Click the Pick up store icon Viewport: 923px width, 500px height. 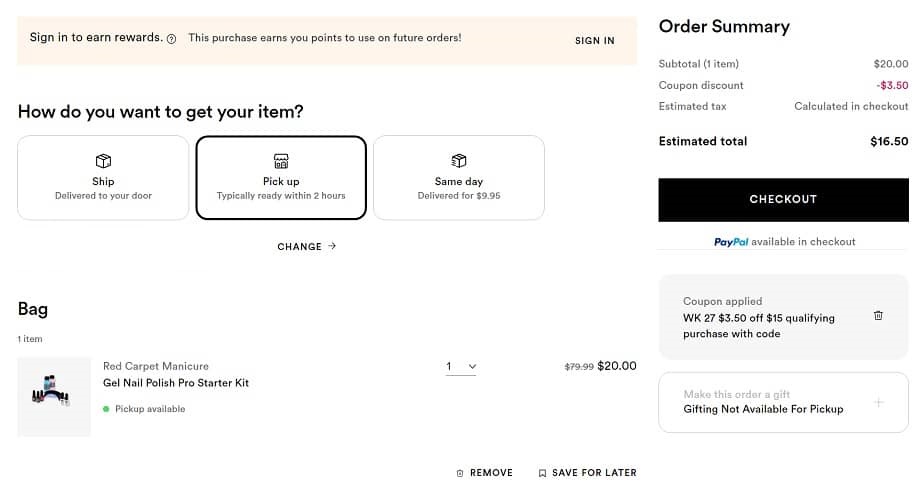[281, 161]
